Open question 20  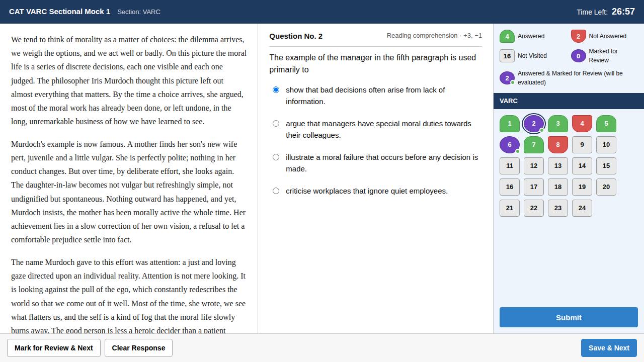[606, 187]
